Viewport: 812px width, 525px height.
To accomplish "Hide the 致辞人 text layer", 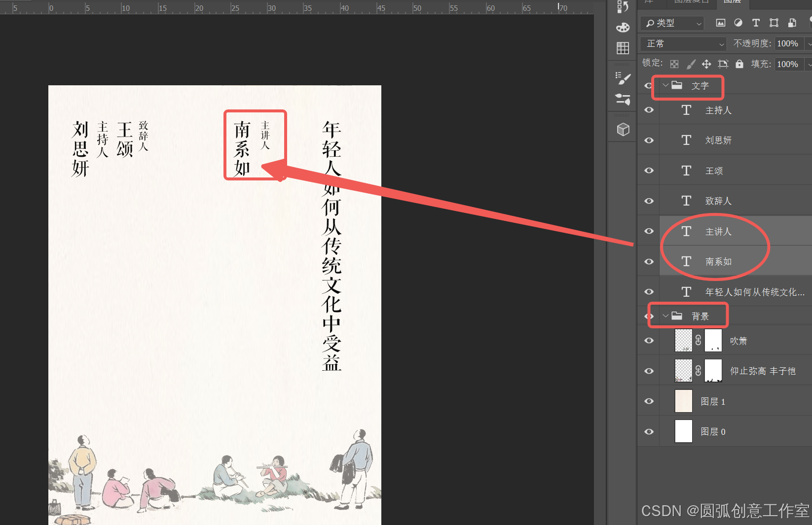I will (649, 201).
